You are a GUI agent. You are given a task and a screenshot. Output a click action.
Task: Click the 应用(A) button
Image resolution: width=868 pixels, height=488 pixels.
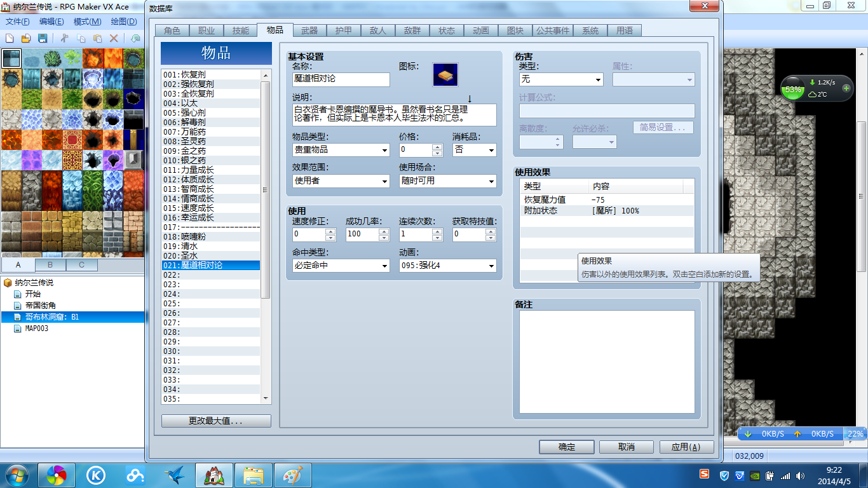click(686, 447)
